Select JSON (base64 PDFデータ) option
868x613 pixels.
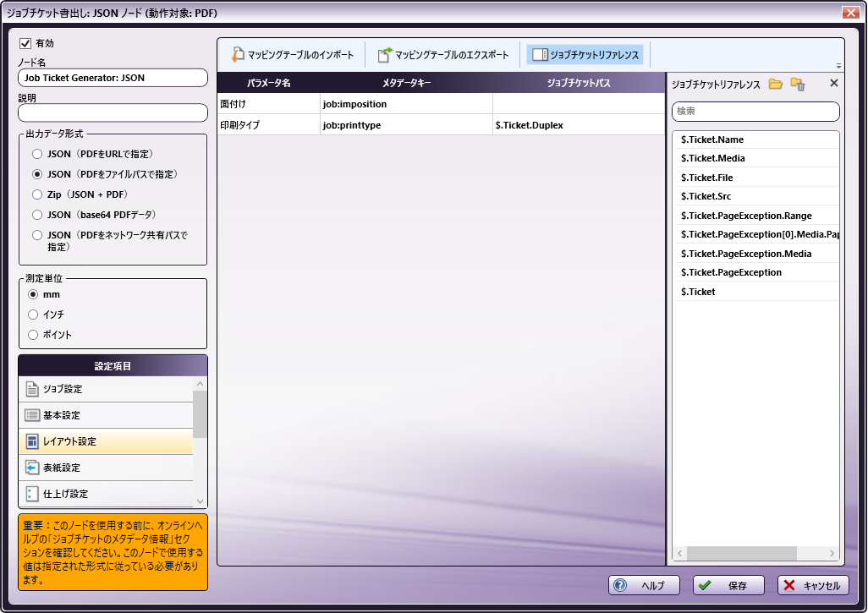37,215
